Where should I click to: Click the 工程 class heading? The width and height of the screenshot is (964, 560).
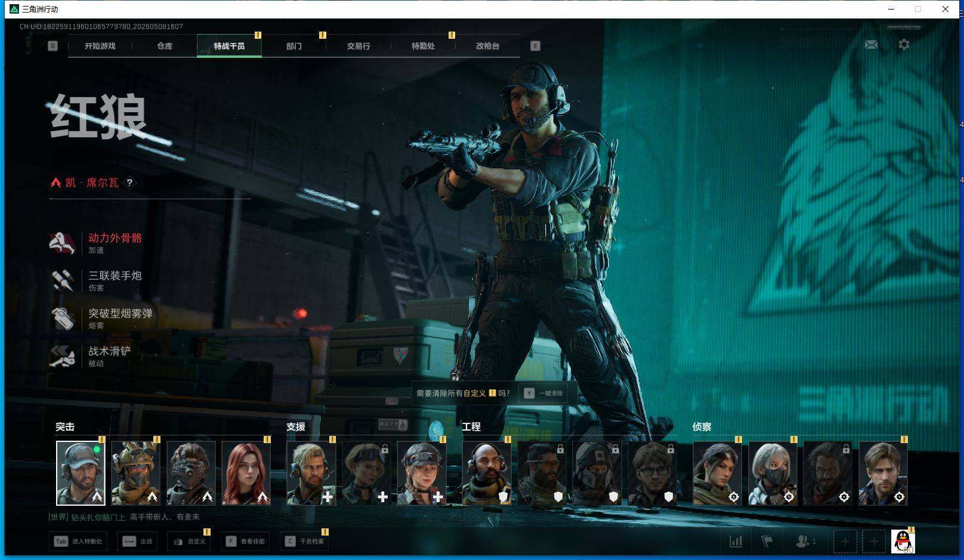point(471,427)
